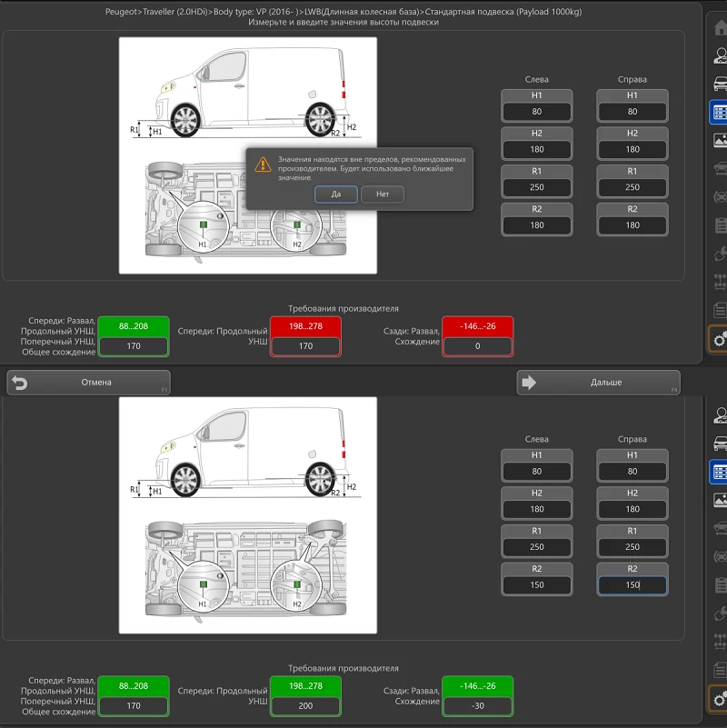Image resolution: width=727 pixels, height=728 pixels.
Task: Click the rear camber field showing 0
Action: point(477,346)
